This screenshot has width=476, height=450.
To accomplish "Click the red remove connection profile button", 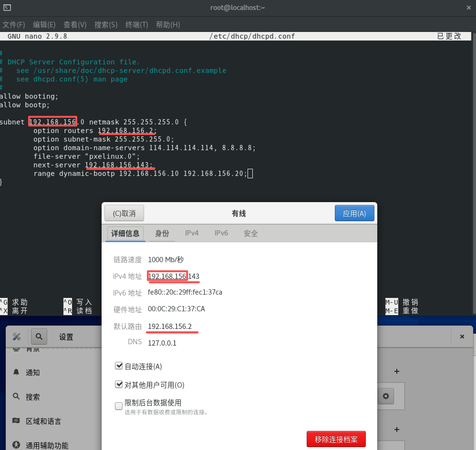I will click(x=336, y=439).
